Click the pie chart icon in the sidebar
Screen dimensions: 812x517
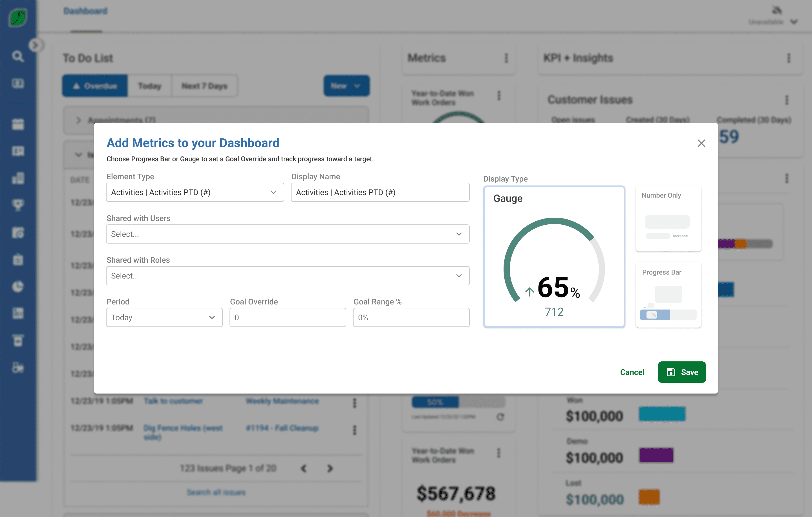(17, 286)
